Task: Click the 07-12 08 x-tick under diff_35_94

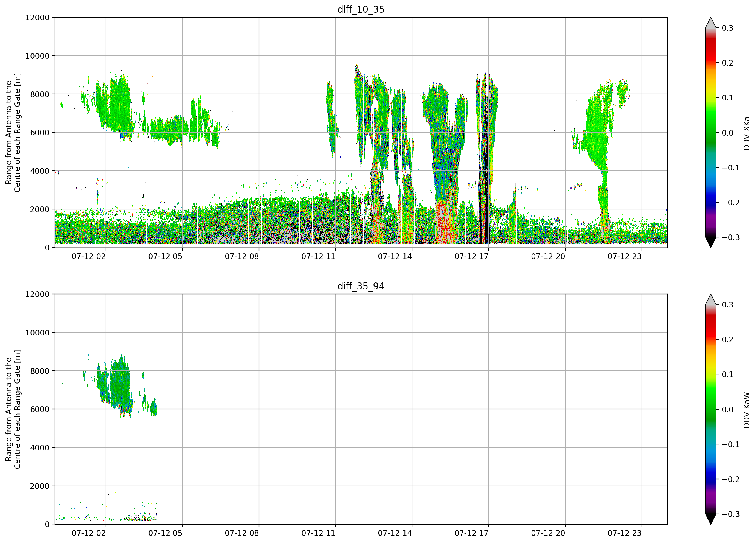Action: (242, 533)
